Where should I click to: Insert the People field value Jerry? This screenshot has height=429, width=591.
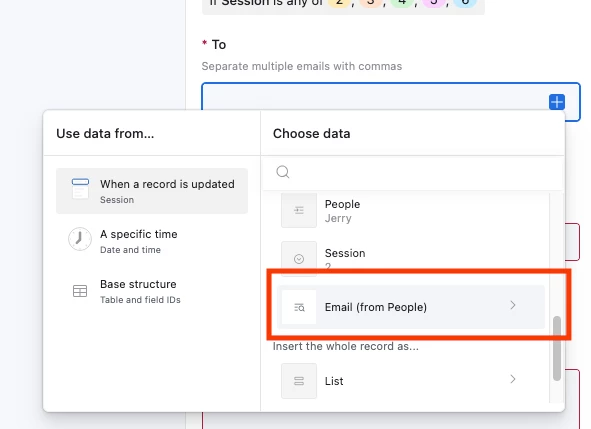(411, 210)
